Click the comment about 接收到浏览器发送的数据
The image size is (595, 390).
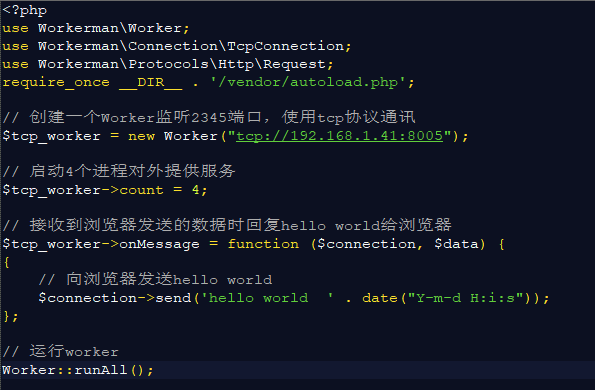tap(227, 225)
